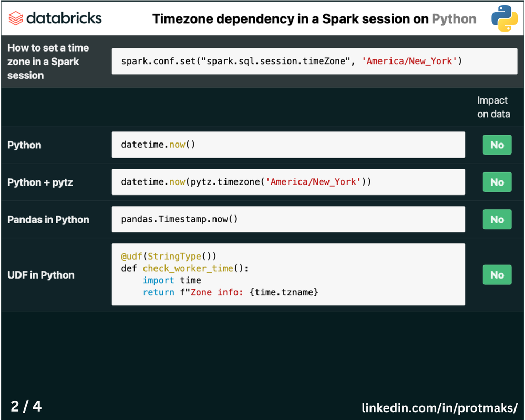The image size is (525, 420).
Task: Click the No badge beside Python + pytz
Action: tap(497, 182)
